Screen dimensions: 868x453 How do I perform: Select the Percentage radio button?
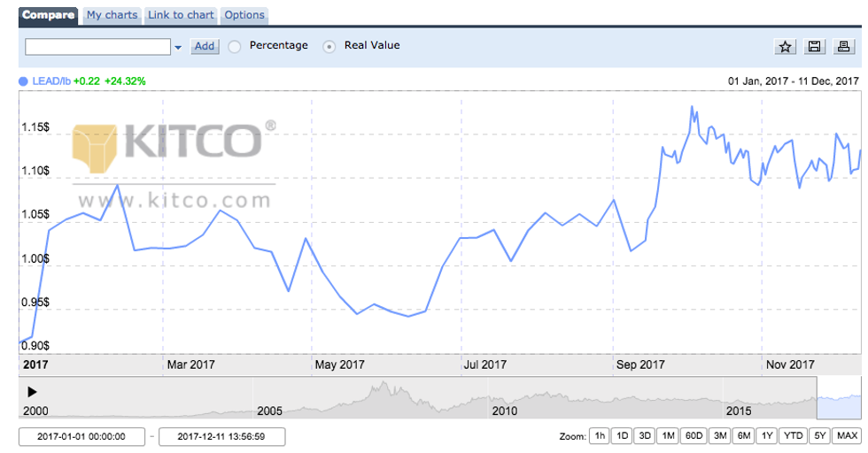coord(235,46)
